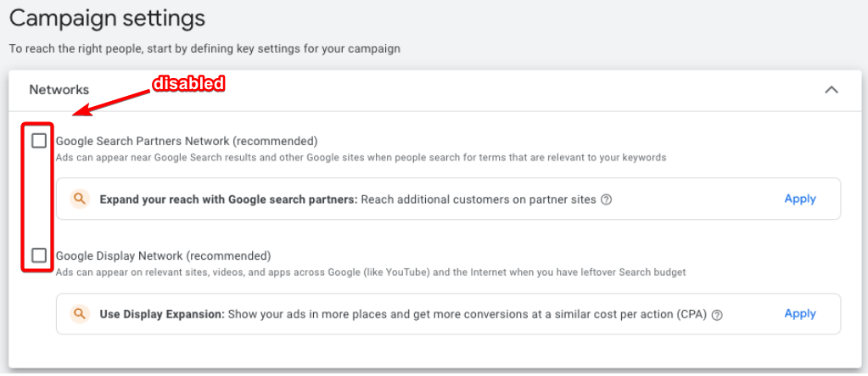Open help icon after 'partner sites'
This screenshot has width=868, height=376.
606,200
